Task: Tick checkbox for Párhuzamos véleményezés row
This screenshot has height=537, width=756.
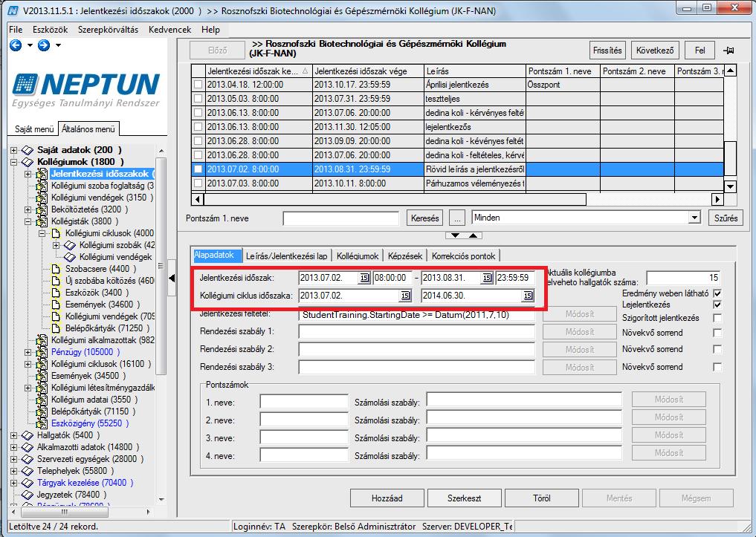Action: point(198,183)
